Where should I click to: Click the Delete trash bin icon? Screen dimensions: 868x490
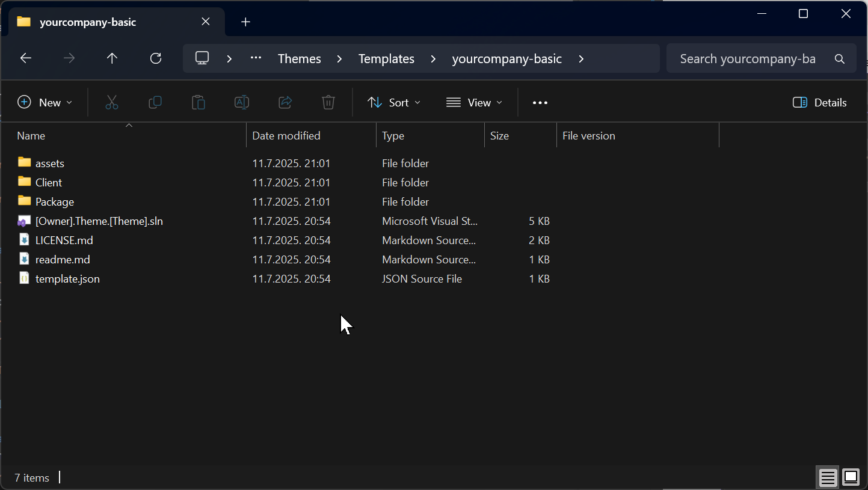pos(328,103)
